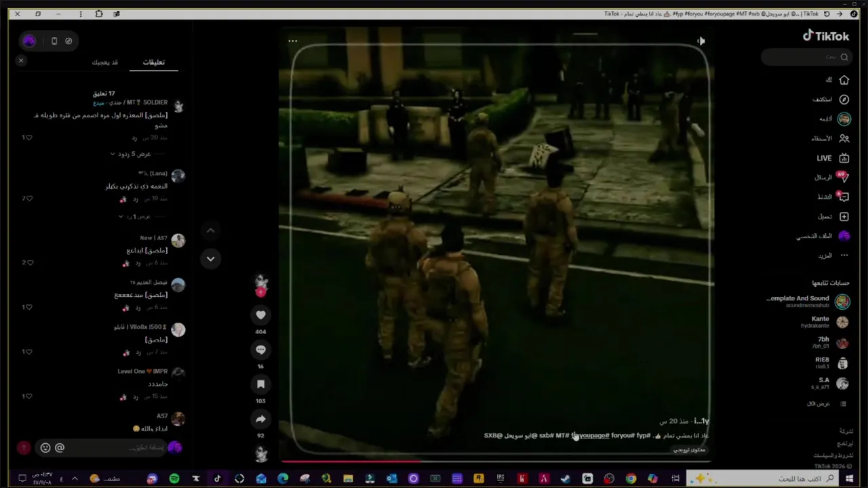Seek on the red video progress bar

495,462
